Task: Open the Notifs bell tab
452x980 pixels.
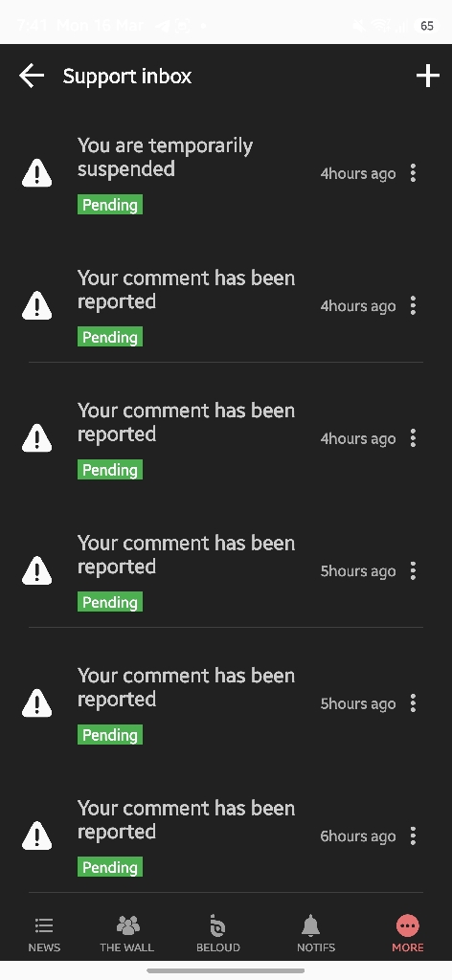Action: (x=316, y=934)
